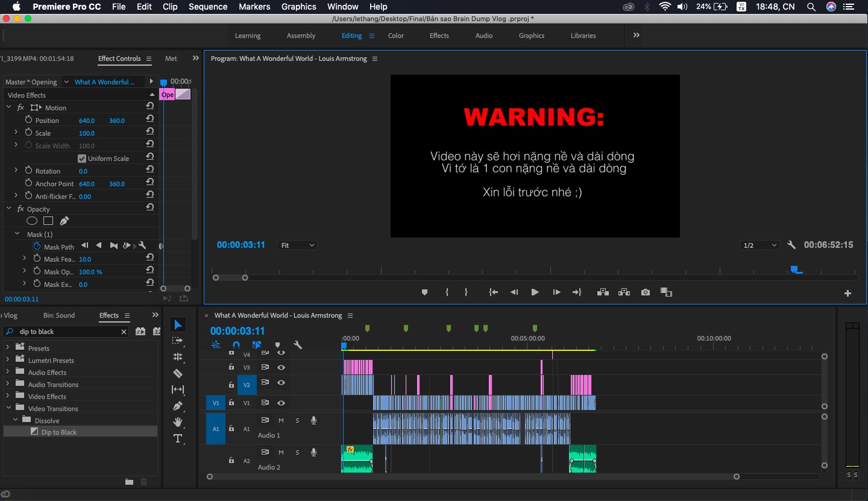Screen dimensions: 868x501
Task: Expand the Lumetri Presets folder
Action: [7, 360]
